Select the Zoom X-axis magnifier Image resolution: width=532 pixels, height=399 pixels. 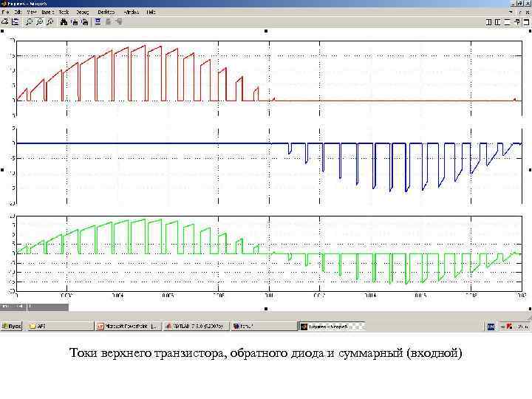click(39, 22)
